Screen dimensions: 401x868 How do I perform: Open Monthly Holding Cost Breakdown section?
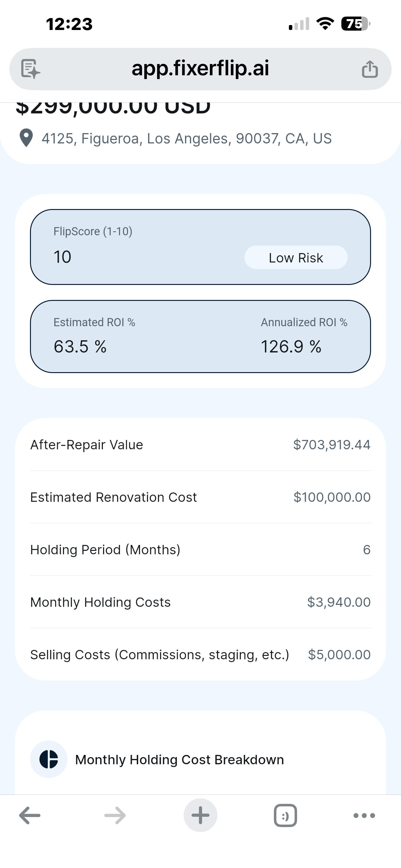point(180,760)
